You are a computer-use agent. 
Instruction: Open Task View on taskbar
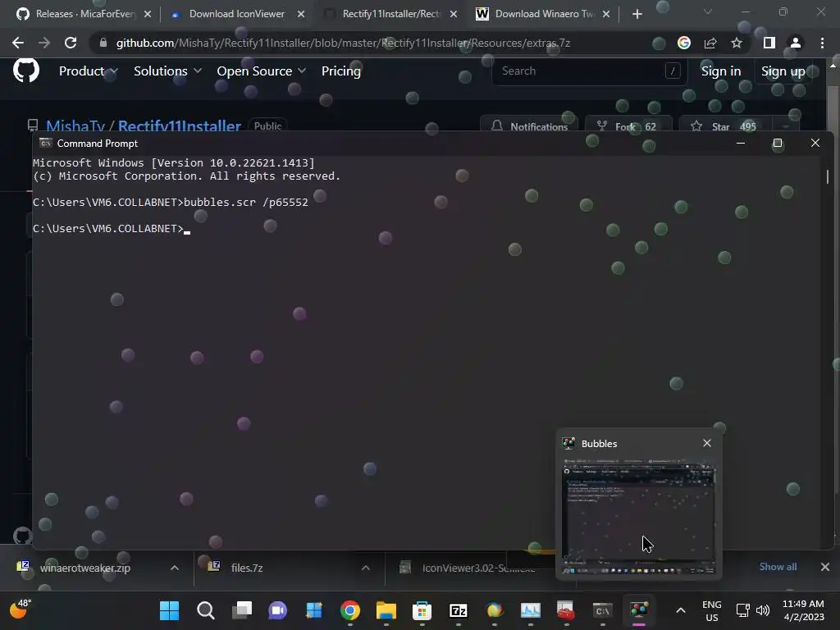242,610
